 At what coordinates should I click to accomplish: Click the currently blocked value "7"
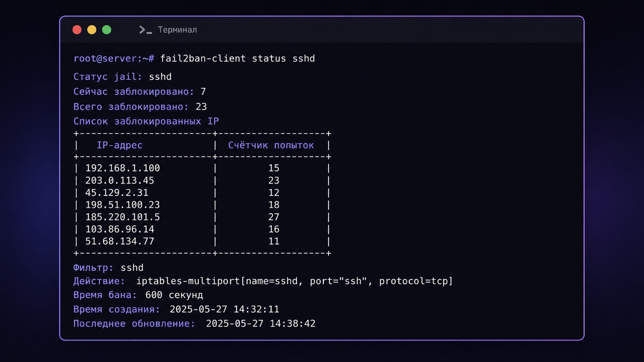(x=203, y=92)
